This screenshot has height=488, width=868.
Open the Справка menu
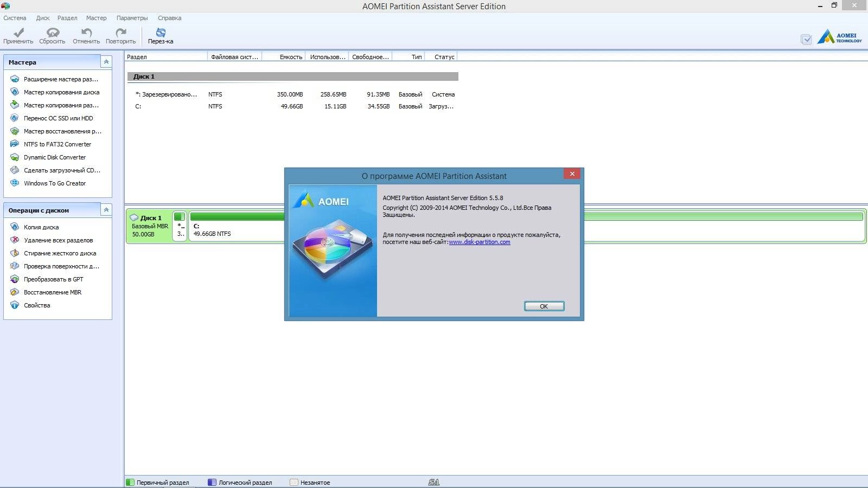169,18
